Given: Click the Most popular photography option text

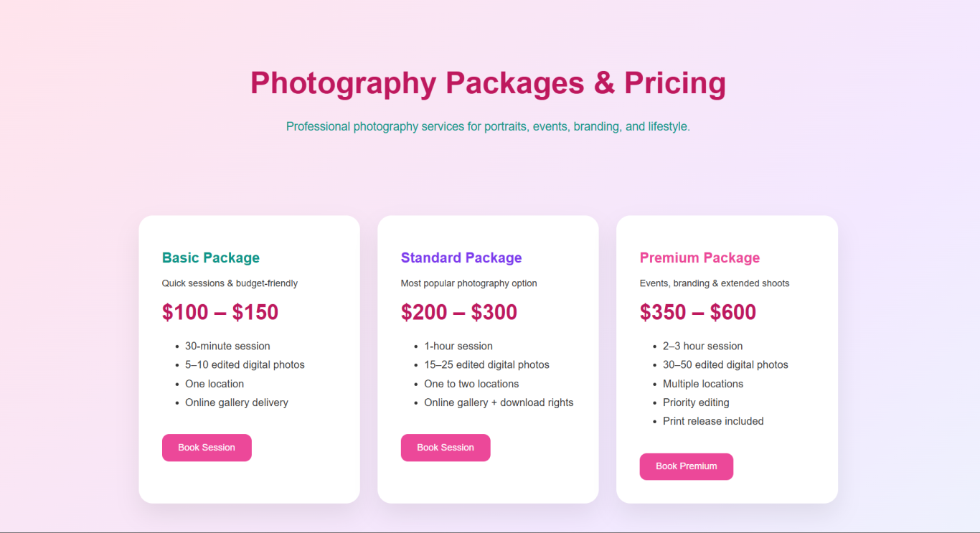Looking at the screenshot, I should point(468,283).
